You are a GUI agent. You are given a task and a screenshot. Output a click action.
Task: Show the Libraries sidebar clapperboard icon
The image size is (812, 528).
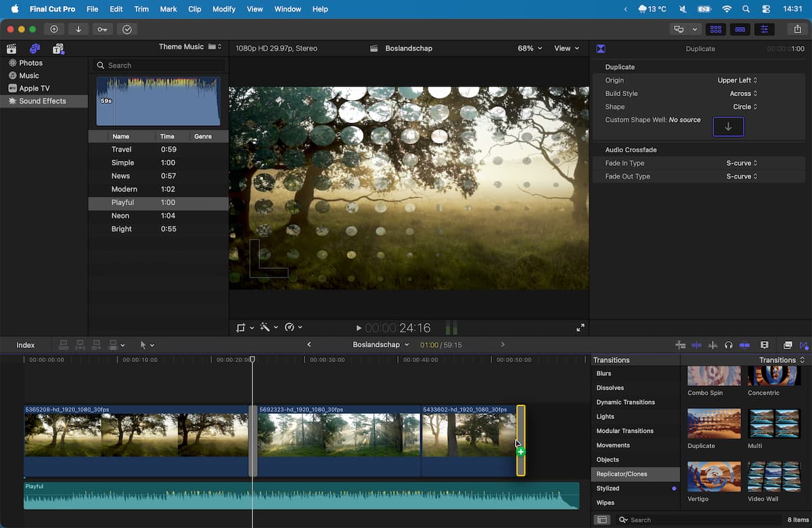coord(12,49)
